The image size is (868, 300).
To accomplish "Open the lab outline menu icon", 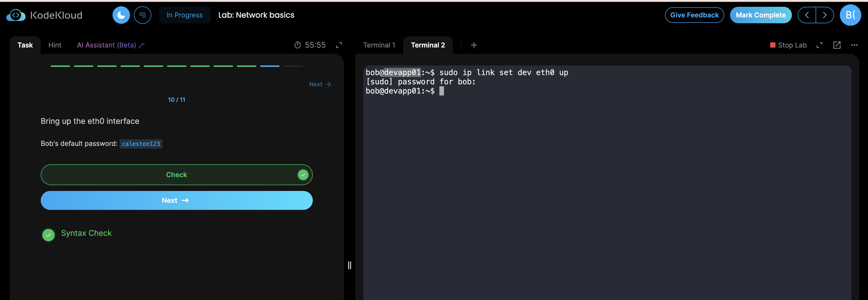I will pos(142,15).
